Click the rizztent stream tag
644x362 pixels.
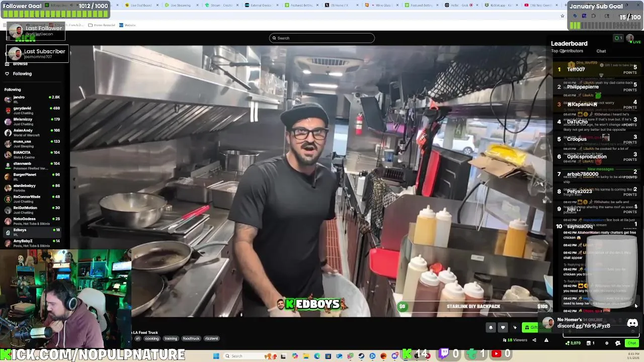[212, 338]
